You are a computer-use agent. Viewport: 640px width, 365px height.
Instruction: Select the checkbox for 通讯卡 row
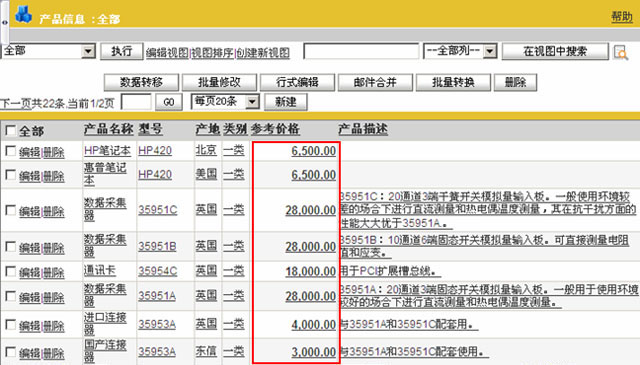[11, 271]
